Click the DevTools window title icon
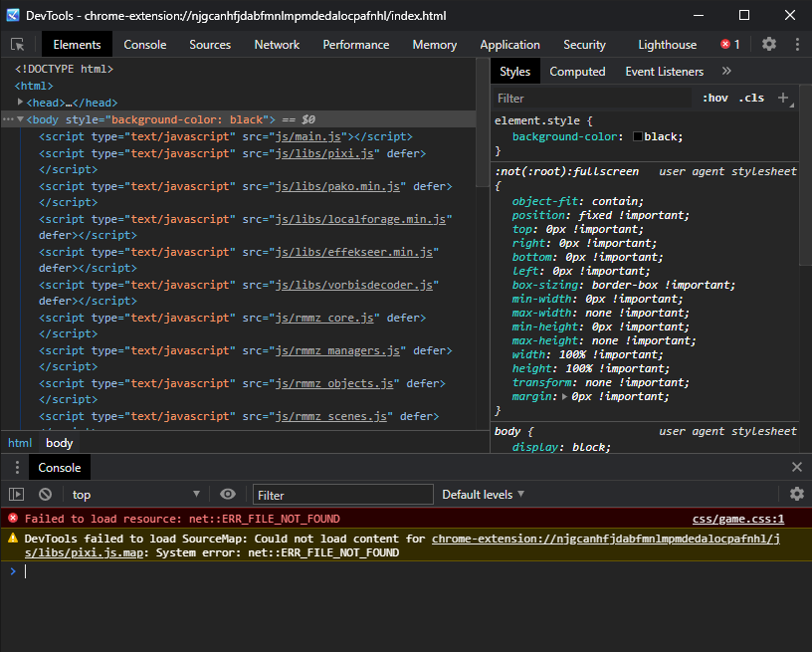812x652 pixels. click(13, 16)
